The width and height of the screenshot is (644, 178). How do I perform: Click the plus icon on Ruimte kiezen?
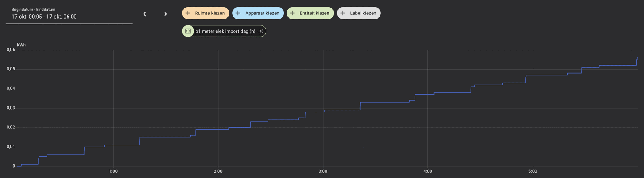click(188, 13)
